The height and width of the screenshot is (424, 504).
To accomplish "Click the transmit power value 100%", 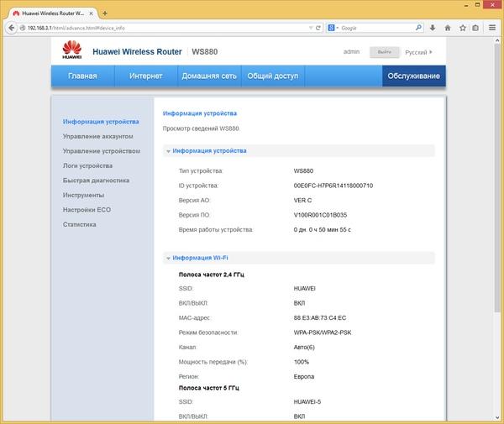I will (x=302, y=362).
